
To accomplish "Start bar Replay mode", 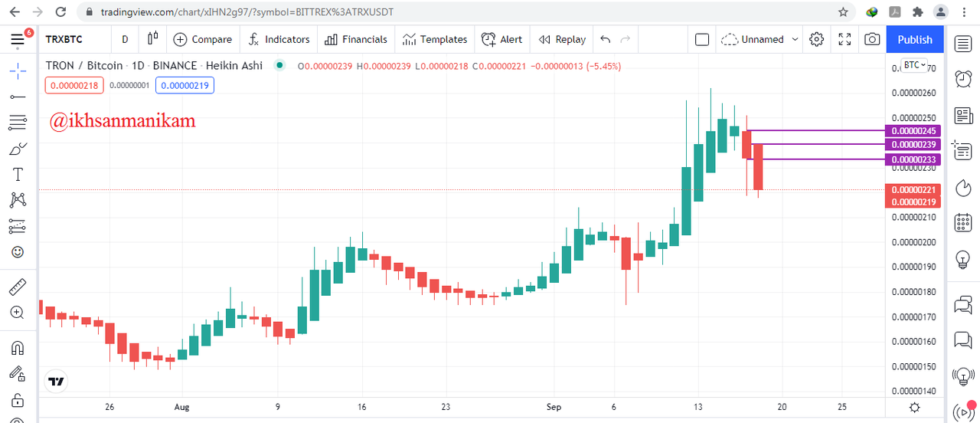I will click(x=562, y=39).
